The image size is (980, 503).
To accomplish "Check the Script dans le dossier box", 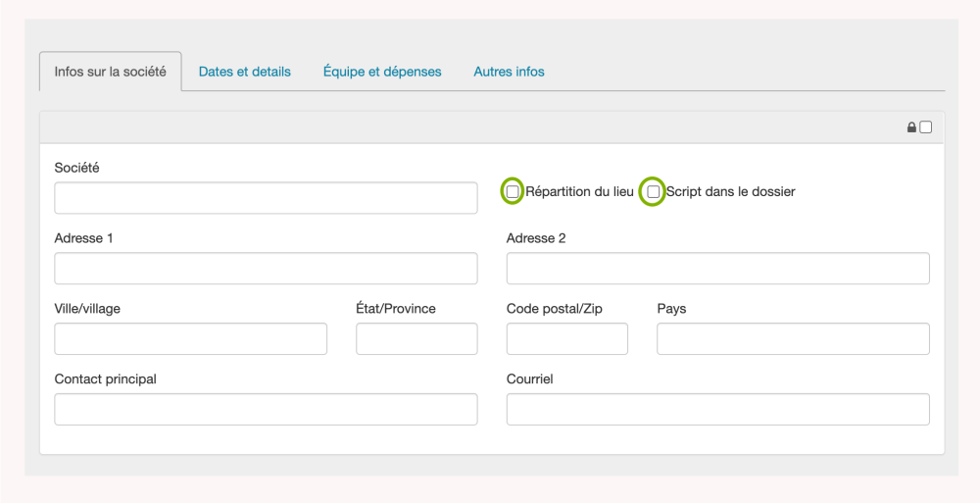I will (x=654, y=192).
